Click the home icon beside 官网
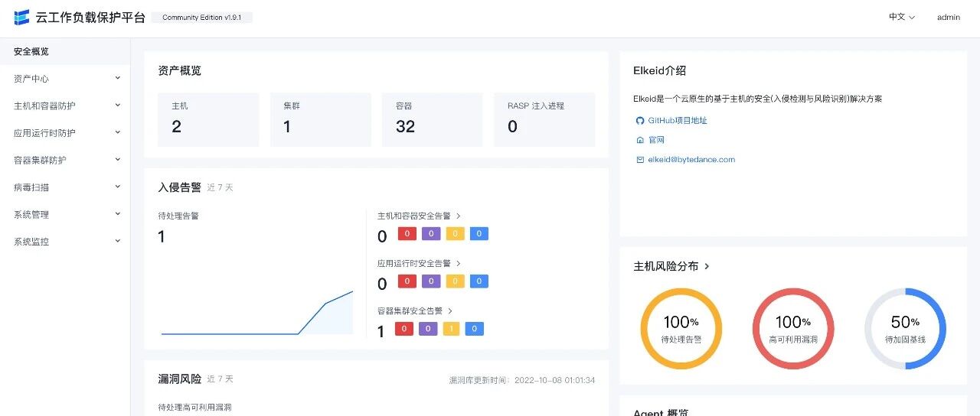Image resolution: width=980 pixels, height=416 pixels. (640, 140)
